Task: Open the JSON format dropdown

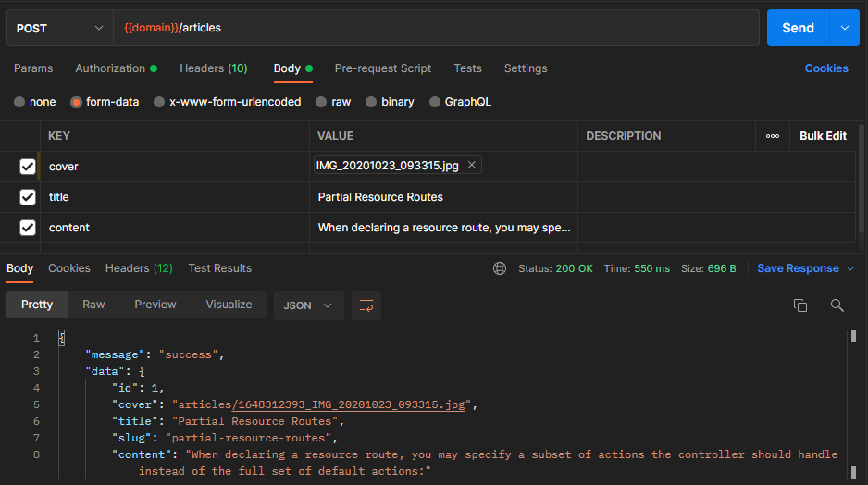Action: tap(308, 305)
